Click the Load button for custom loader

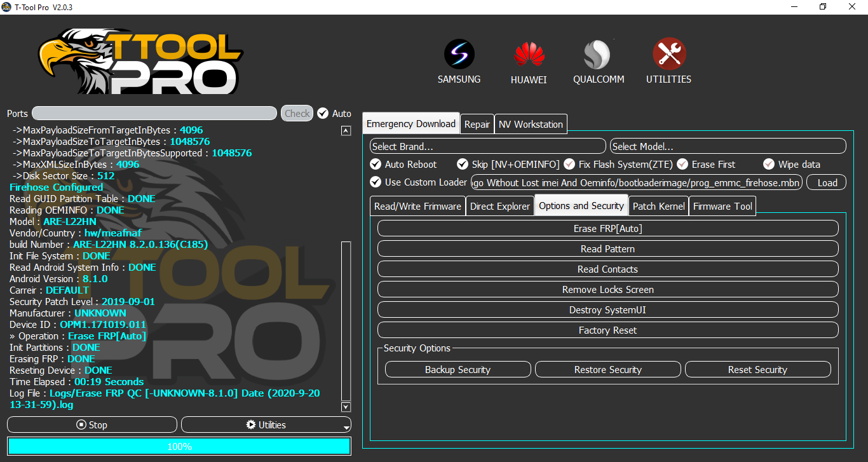pos(827,182)
